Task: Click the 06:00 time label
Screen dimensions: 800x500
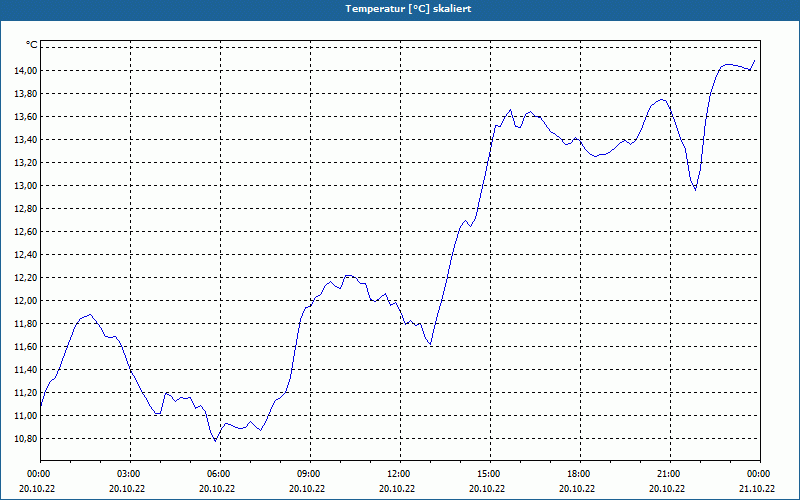Action: coord(217,474)
